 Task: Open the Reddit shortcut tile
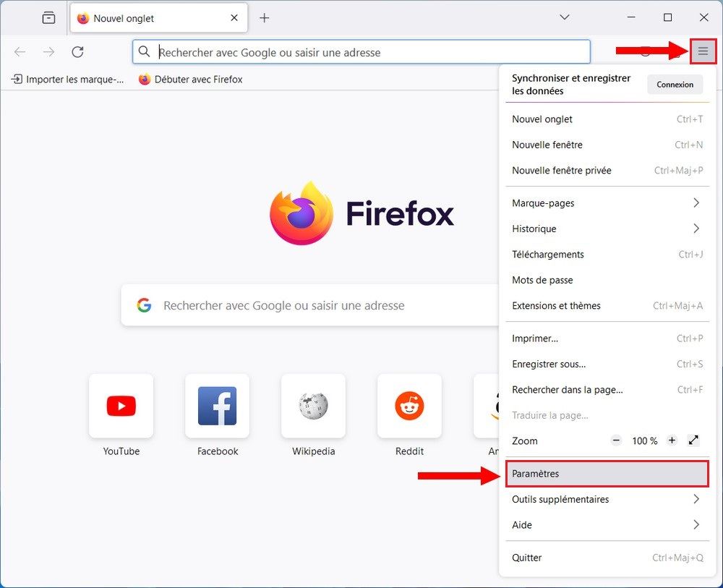409,406
